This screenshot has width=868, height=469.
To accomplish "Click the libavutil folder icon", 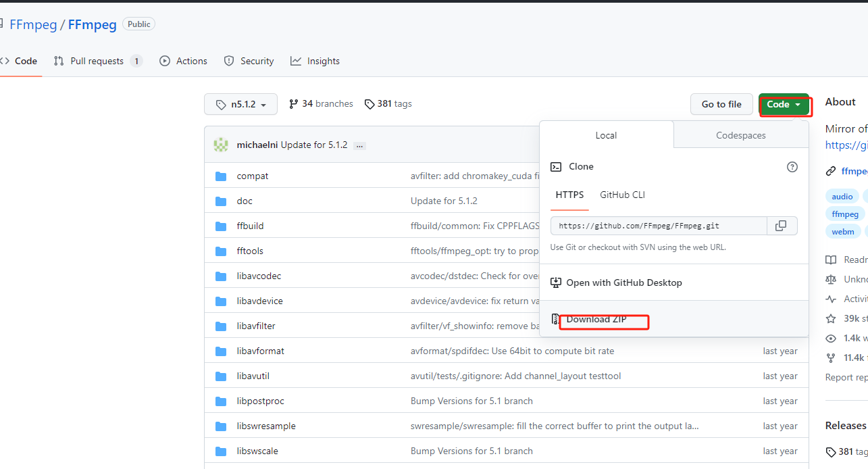I will click(221, 376).
